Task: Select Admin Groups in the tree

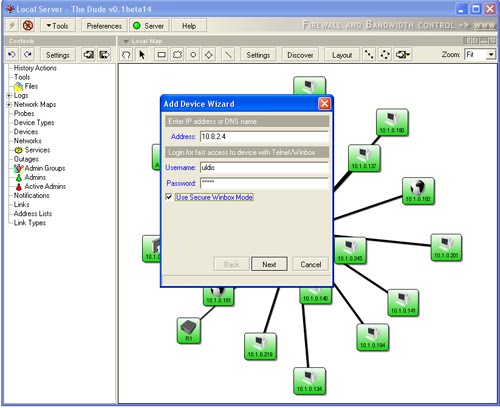Action: (x=45, y=168)
